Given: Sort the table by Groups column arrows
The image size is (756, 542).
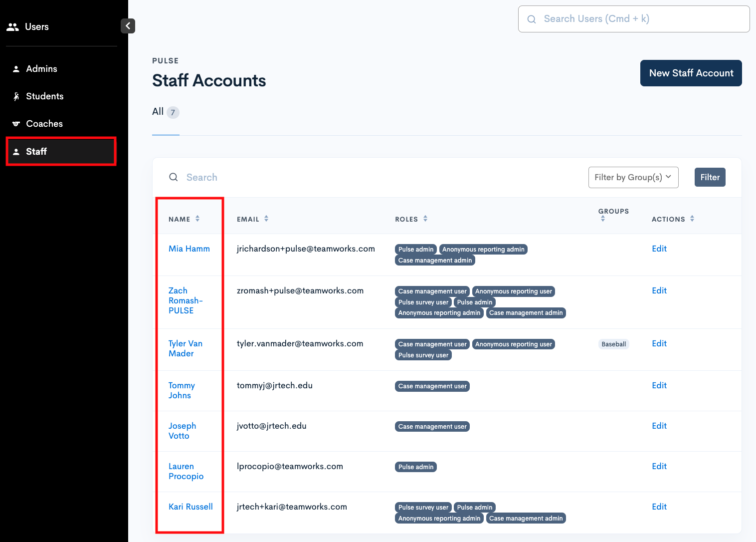Looking at the screenshot, I should tap(603, 219).
